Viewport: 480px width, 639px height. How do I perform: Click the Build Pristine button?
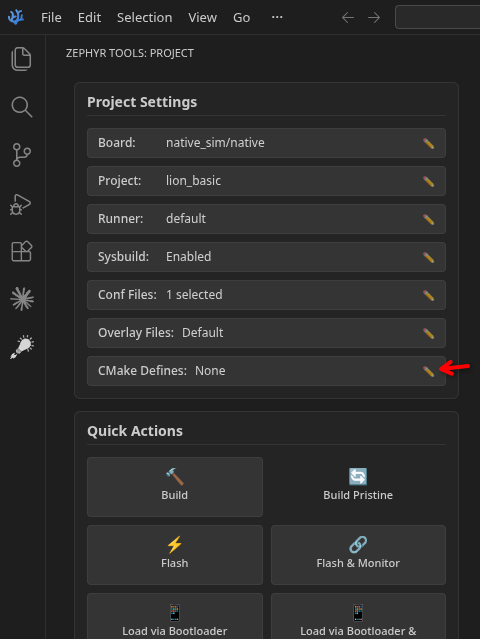(358, 487)
